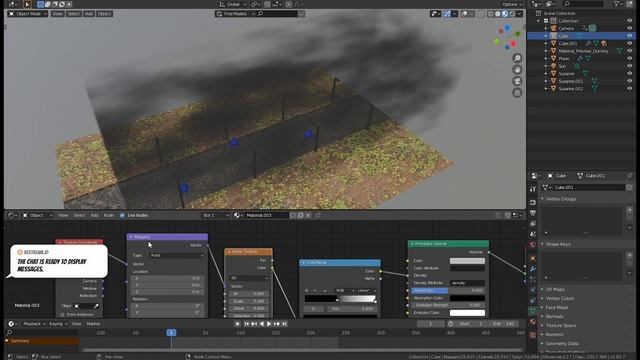The width and height of the screenshot is (640, 360).
Task: Open Mapping node Type dropdown
Action: pyautogui.click(x=177, y=256)
